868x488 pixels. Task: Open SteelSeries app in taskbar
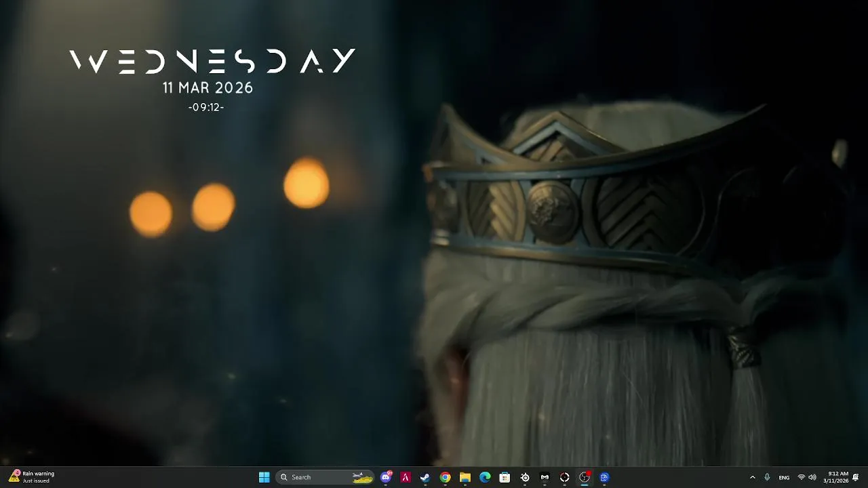(525, 477)
